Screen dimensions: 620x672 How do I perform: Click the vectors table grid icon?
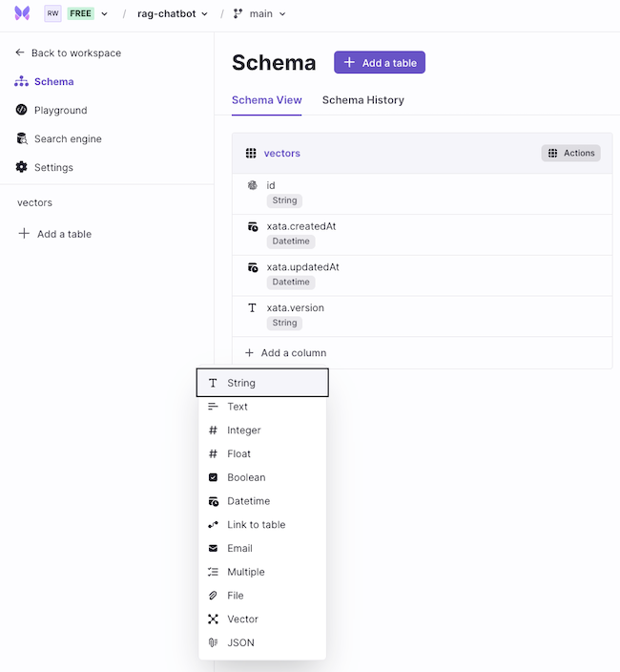pyautogui.click(x=251, y=153)
